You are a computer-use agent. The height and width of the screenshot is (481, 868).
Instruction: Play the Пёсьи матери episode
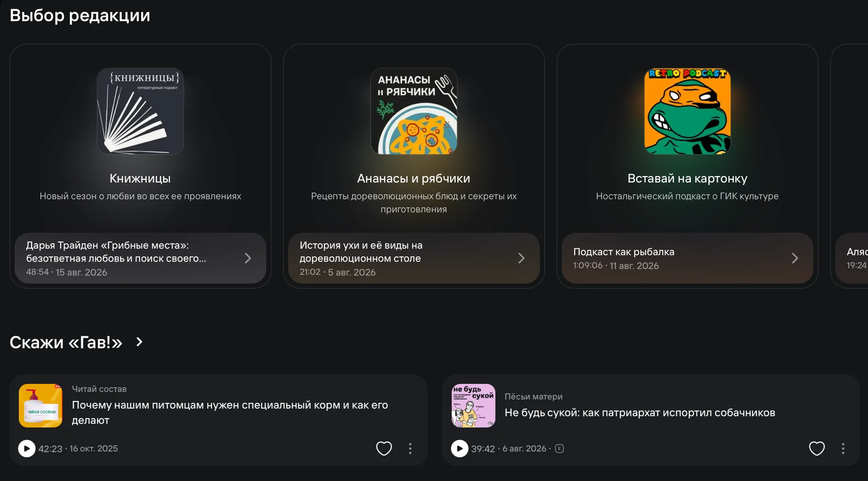pos(459,448)
